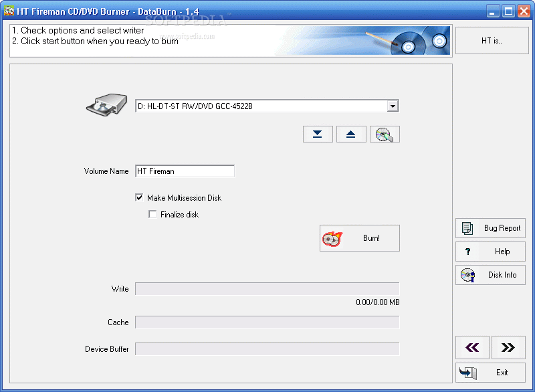Edit the Volume Name input field

(x=185, y=171)
